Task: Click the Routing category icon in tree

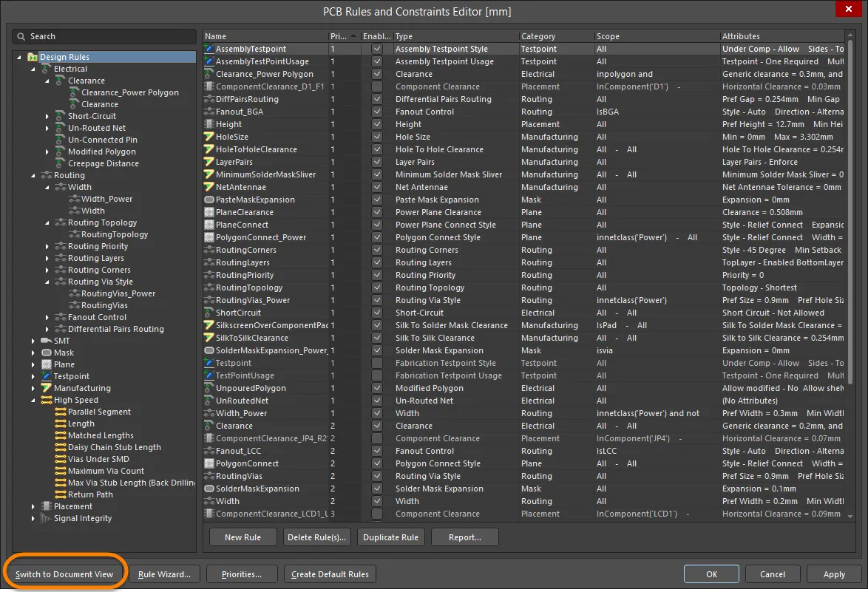Action: tap(47, 175)
